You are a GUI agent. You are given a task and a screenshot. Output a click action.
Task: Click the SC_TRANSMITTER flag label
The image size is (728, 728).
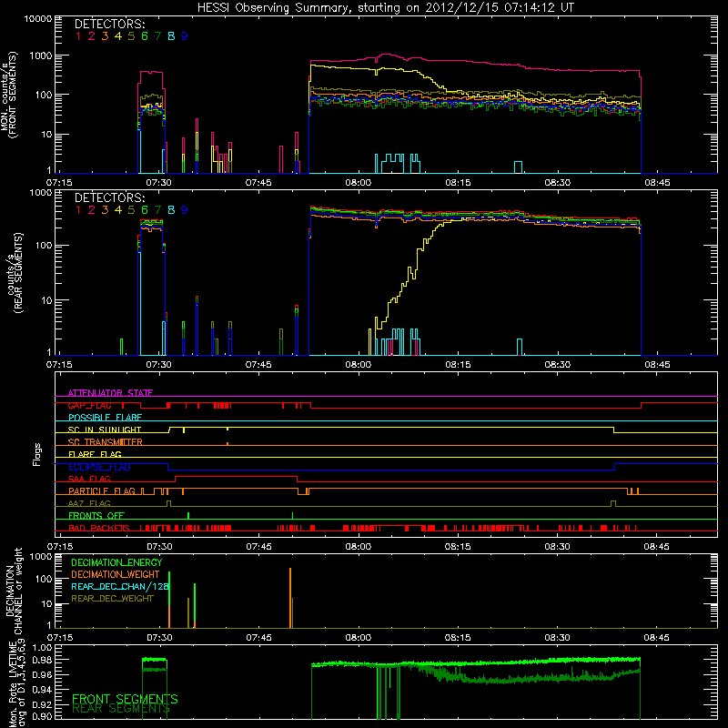106,442
